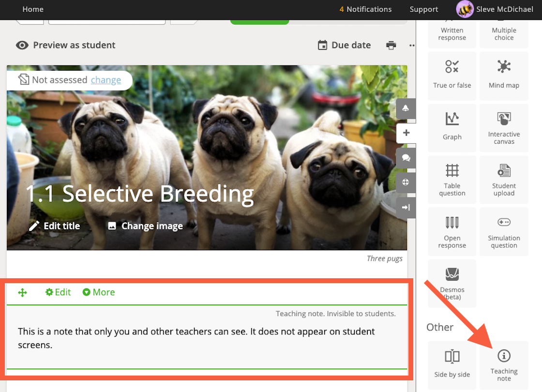This screenshot has width=542, height=392.
Task: Preview the lesson as student
Action: coord(66,45)
